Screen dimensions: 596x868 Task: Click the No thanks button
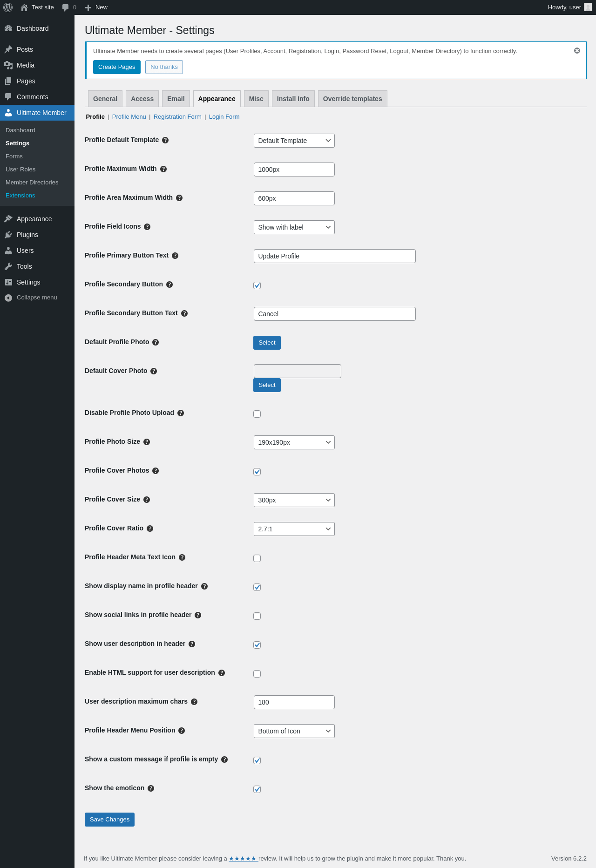click(x=164, y=67)
